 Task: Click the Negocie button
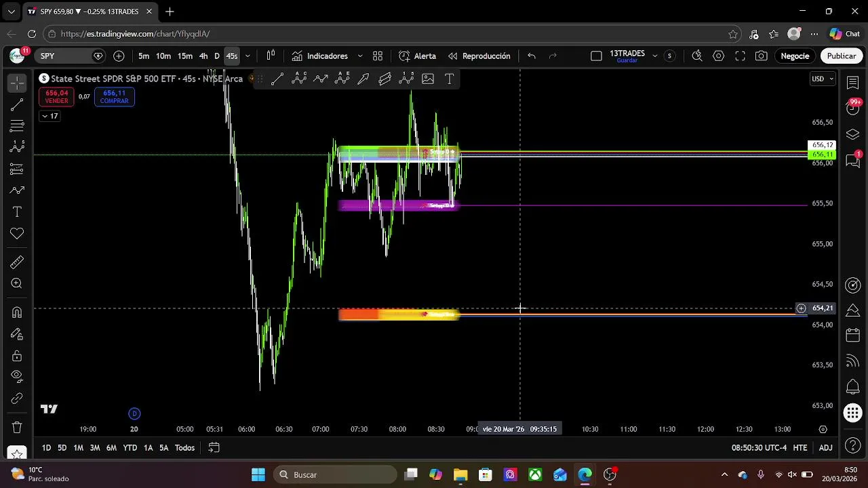(795, 56)
